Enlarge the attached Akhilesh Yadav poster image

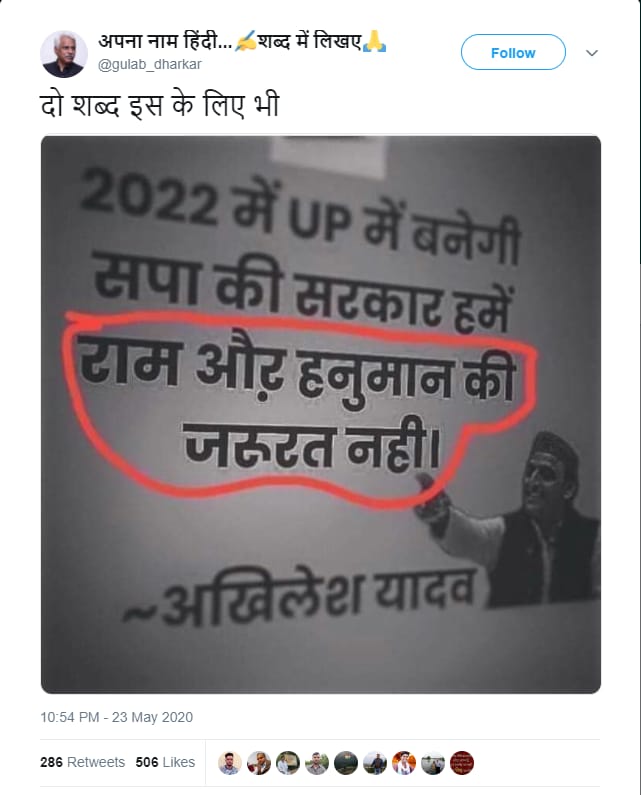[320, 414]
